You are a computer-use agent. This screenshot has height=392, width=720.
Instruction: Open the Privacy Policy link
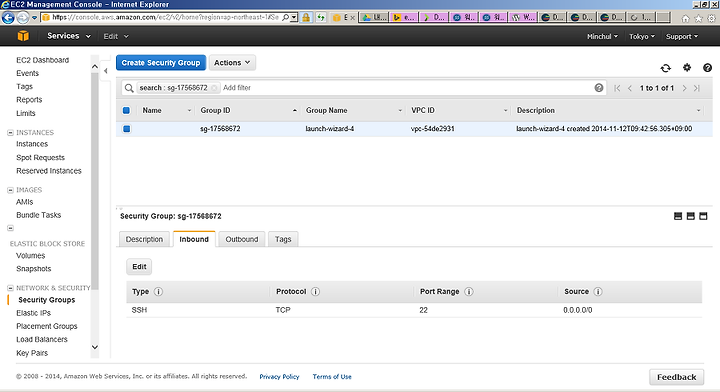(x=279, y=377)
